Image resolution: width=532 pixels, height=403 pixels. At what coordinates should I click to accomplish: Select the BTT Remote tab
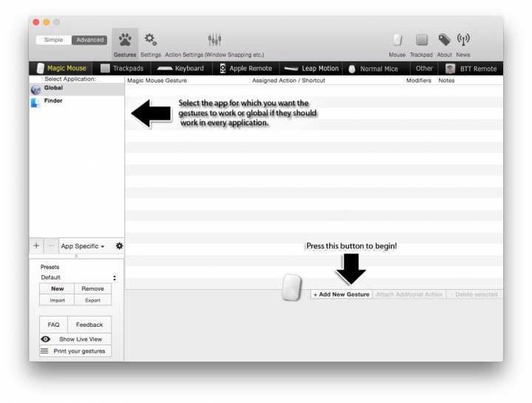(x=471, y=68)
